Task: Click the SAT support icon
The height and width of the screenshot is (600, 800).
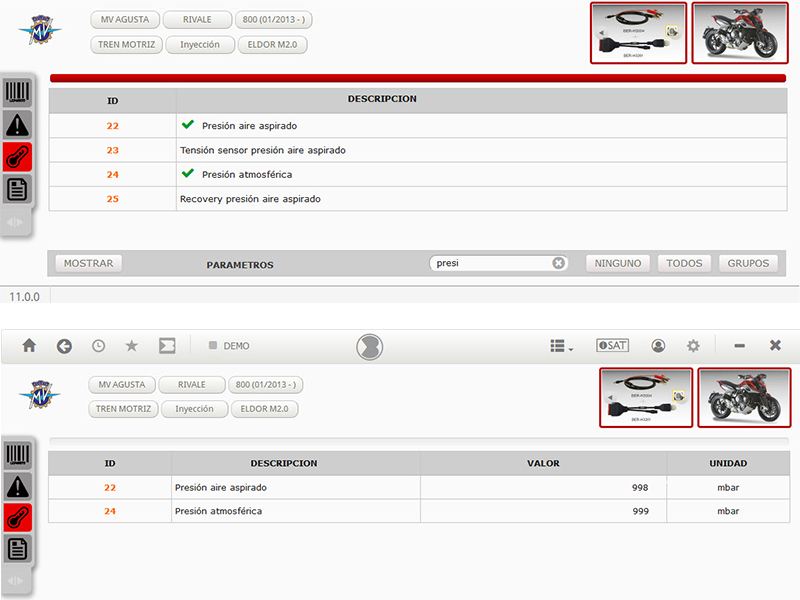Action: click(612, 345)
